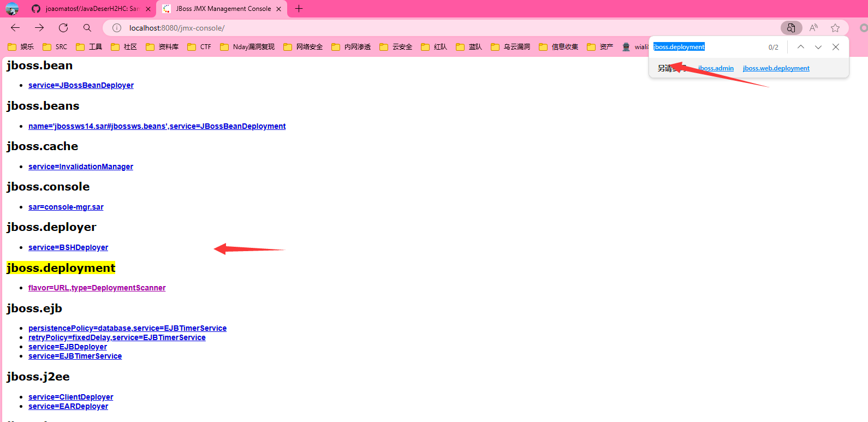Open flavor=URL,type=DeploymentScanner link
Viewport: 868px width, 422px height.
pyautogui.click(x=97, y=288)
